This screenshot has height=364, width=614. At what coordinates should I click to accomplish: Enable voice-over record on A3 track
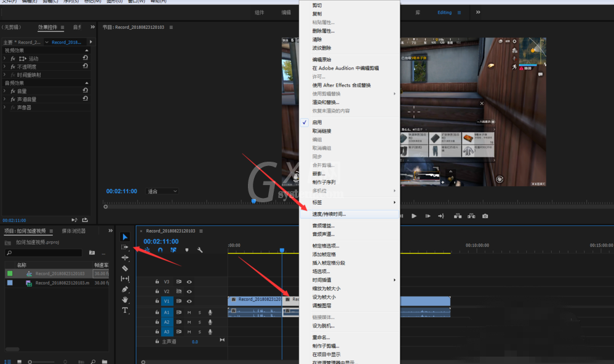210,332
